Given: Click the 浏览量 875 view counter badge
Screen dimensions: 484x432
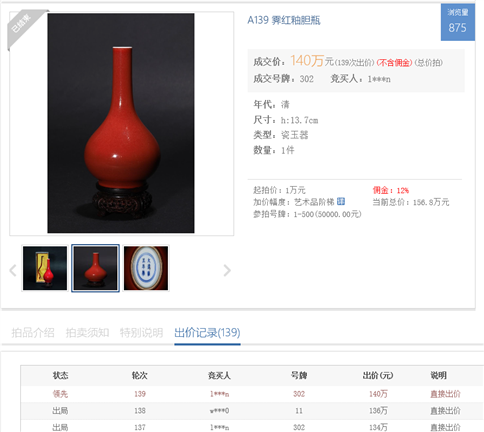Looking at the screenshot, I should pos(458,22).
